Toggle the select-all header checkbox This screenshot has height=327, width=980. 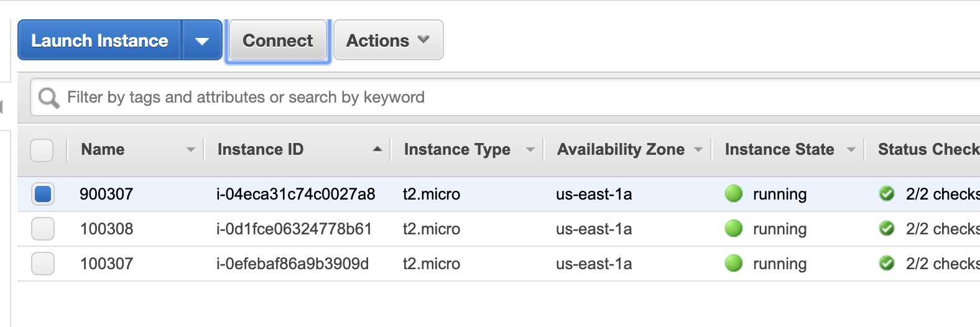[42, 150]
